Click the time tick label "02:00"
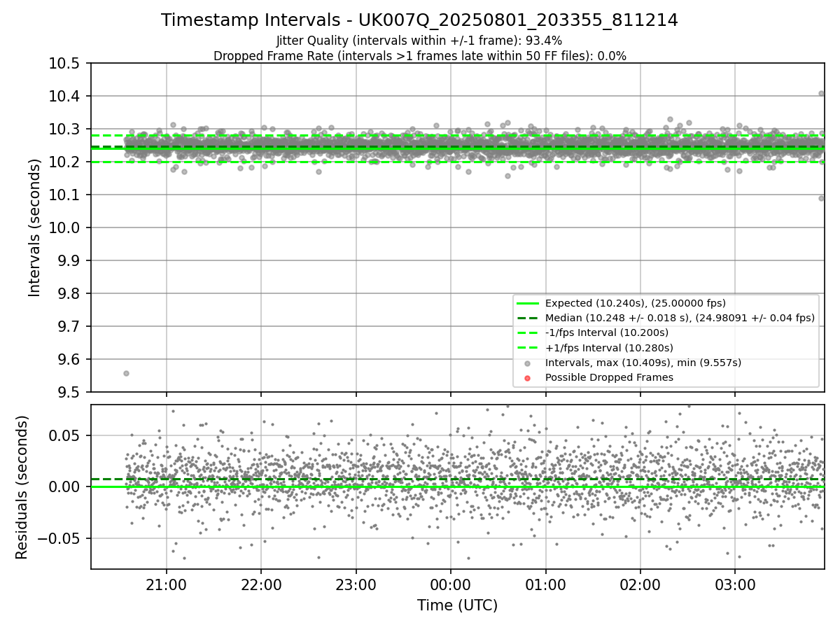 (640, 584)
